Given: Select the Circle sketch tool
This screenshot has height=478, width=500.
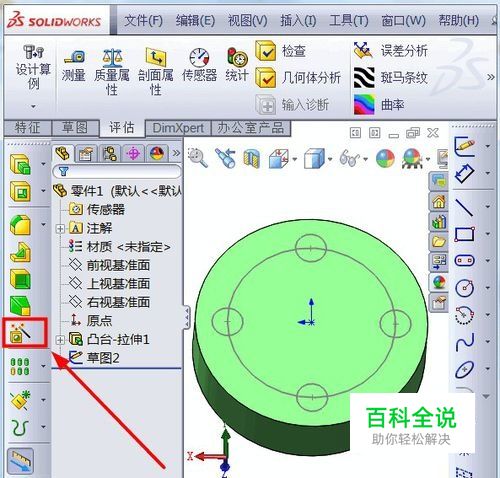Looking at the screenshot, I should point(464,288).
